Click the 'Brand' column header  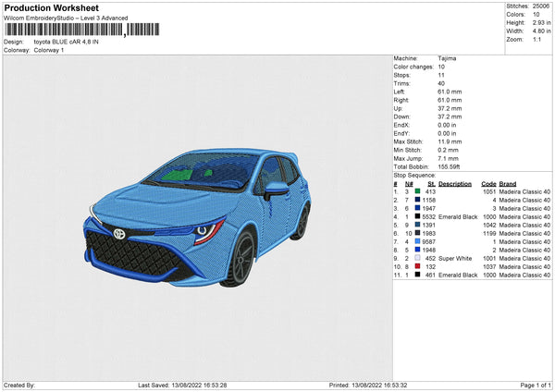(508, 184)
